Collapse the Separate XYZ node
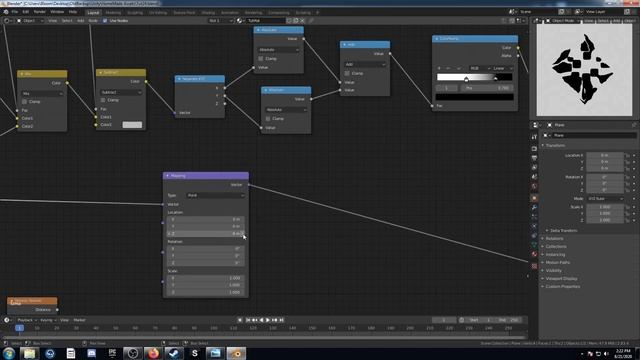 pos(179,79)
